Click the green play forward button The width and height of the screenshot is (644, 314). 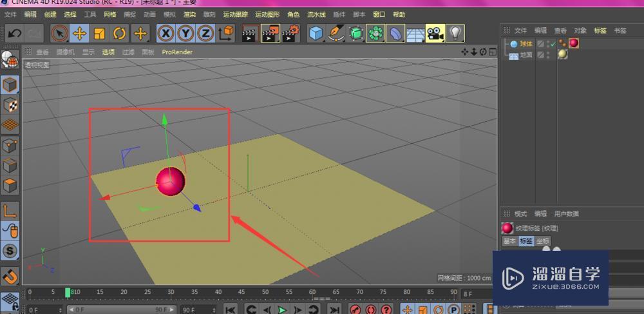coord(281,309)
